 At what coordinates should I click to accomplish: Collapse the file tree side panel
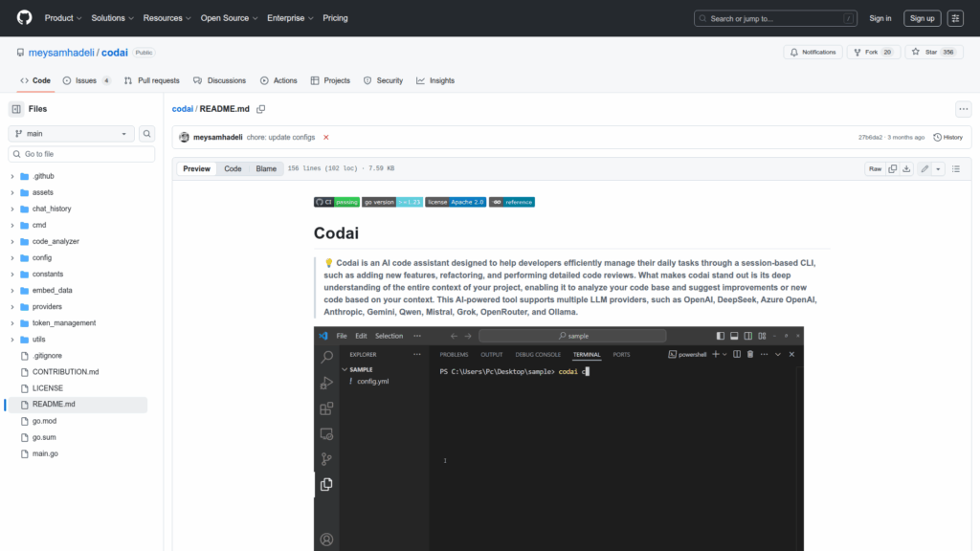pyautogui.click(x=16, y=109)
